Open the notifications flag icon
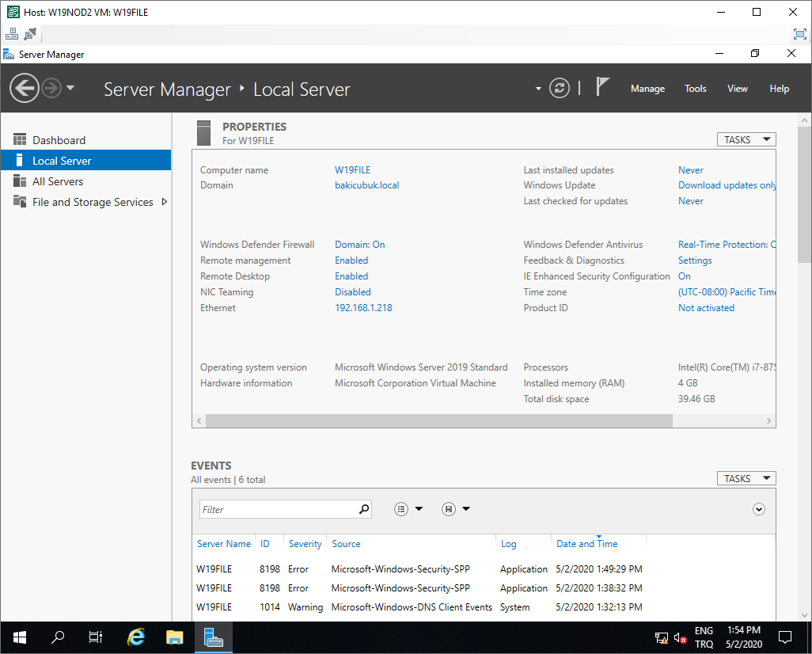The width and height of the screenshot is (812, 654). (x=601, y=86)
